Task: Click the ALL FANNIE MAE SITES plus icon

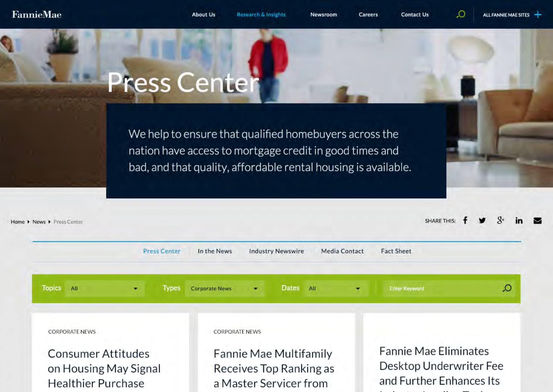Action: (539, 14)
